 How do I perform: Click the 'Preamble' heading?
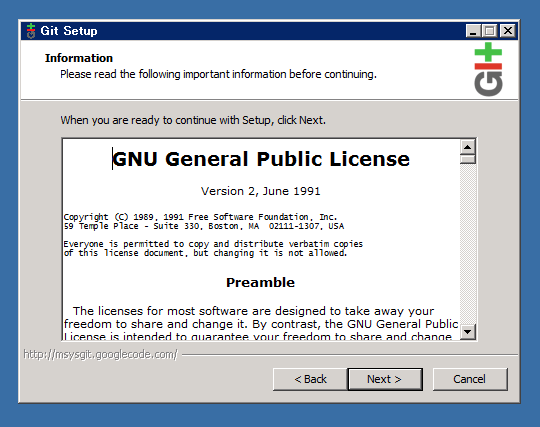click(x=261, y=282)
